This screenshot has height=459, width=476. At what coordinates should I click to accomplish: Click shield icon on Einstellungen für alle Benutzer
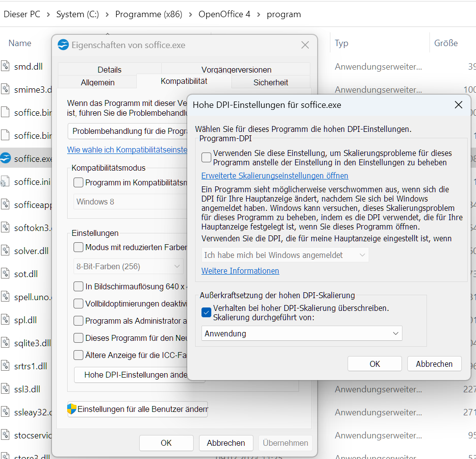[x=72, y=409]
